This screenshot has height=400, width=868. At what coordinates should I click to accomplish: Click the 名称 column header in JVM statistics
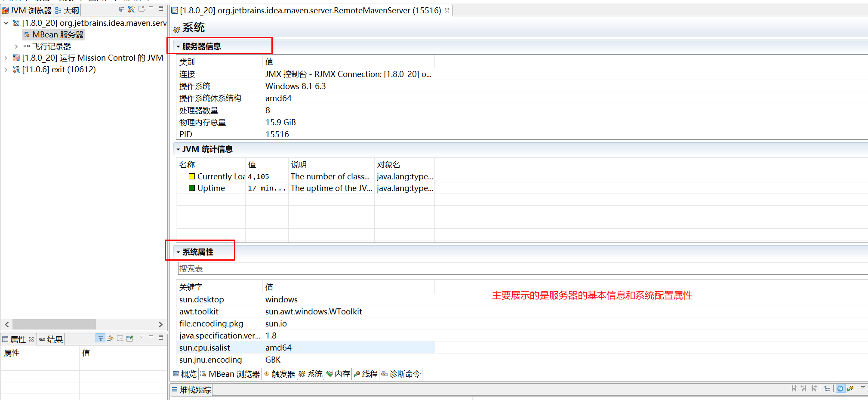[211, 164]
